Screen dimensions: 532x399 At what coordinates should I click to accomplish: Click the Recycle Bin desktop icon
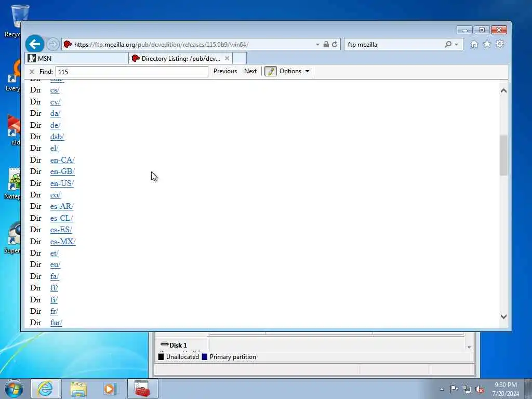coord(13,21)
